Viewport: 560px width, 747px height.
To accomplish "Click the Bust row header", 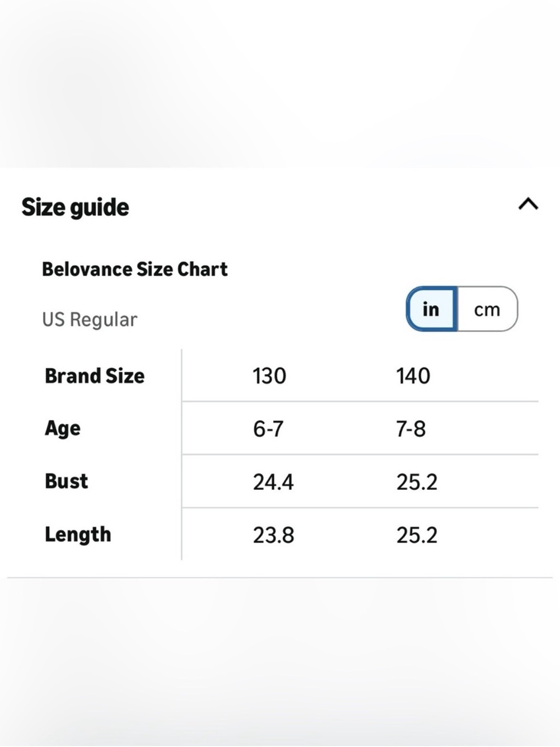I will pyautogui.click(x=67, y=481).
